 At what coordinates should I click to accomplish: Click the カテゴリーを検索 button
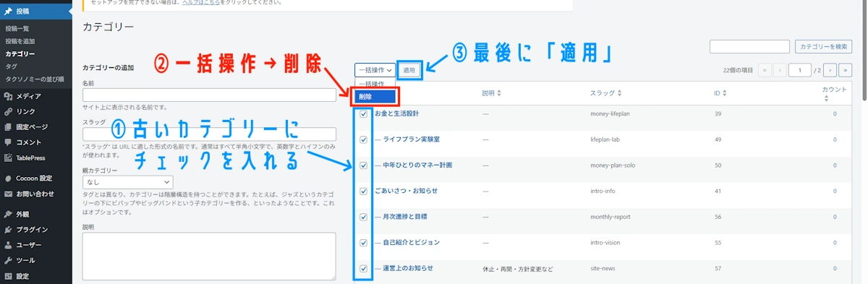point(823,47)
